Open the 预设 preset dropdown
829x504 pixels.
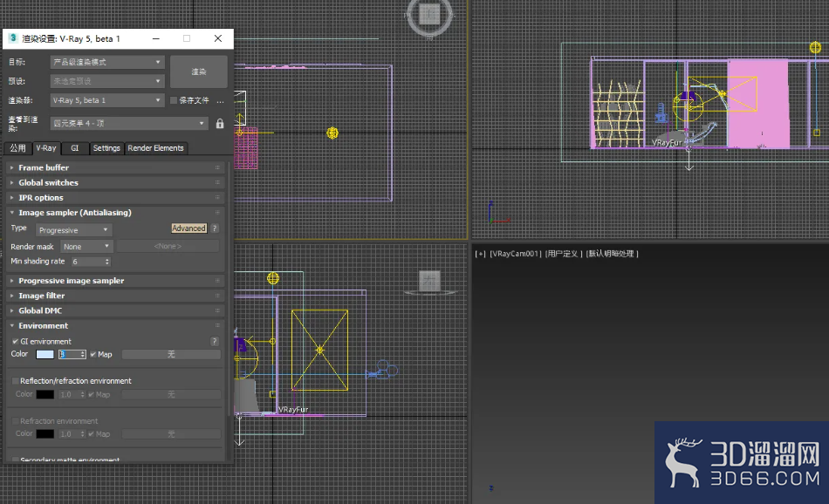click(x=107, y=81)
